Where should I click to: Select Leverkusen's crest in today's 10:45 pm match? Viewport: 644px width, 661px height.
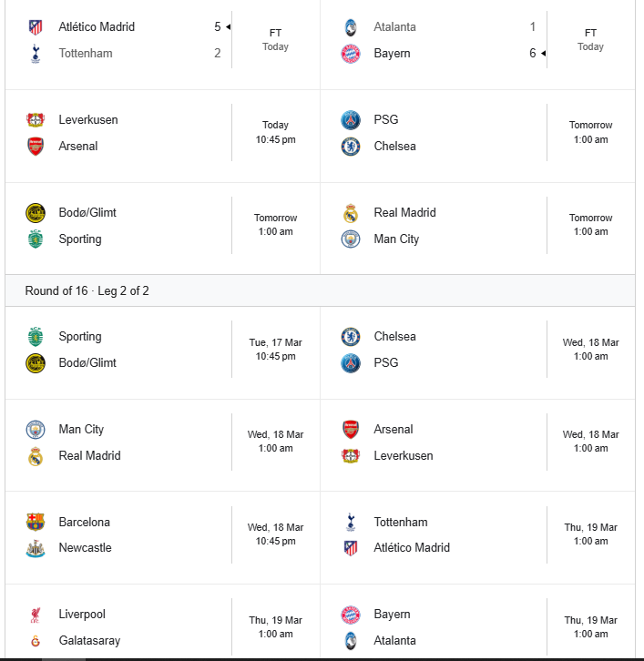(36, 120)
